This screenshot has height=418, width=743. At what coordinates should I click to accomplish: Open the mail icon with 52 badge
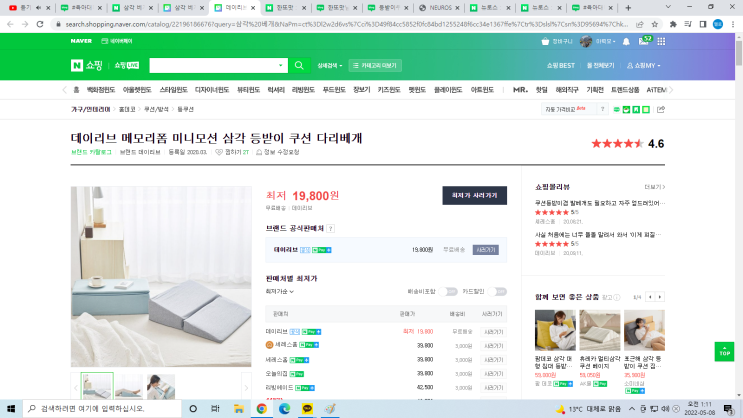[644, 41]
